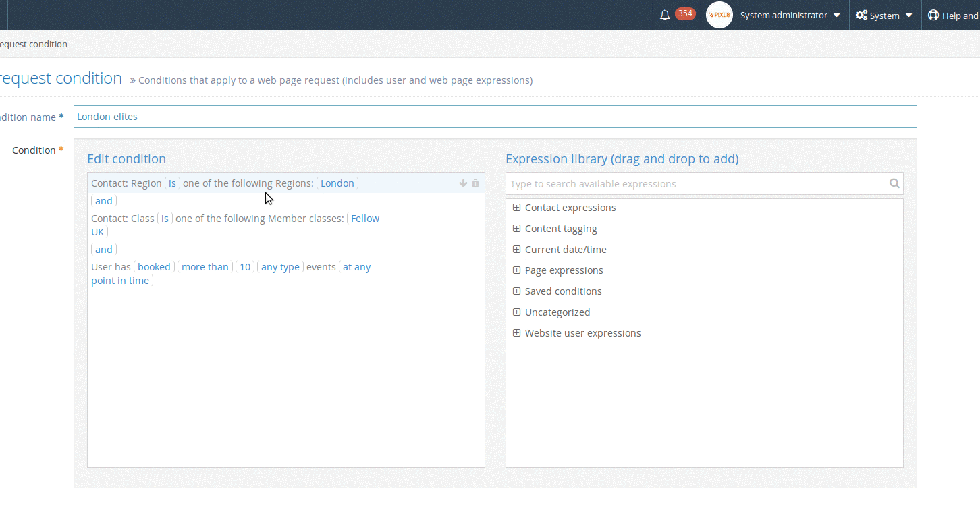This screenshot has width=980, height=522.
Task: Open Help and support menu
Action: click(x=954, y=16)
